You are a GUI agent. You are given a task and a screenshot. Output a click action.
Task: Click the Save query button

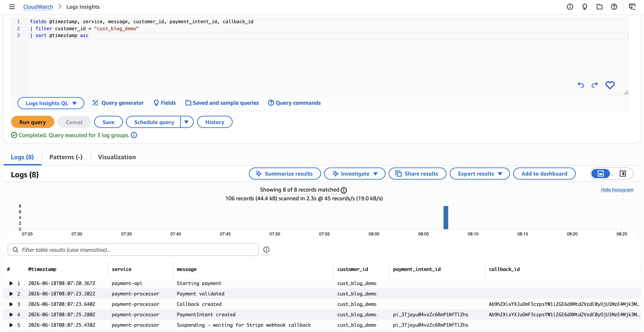pos(108,122)
